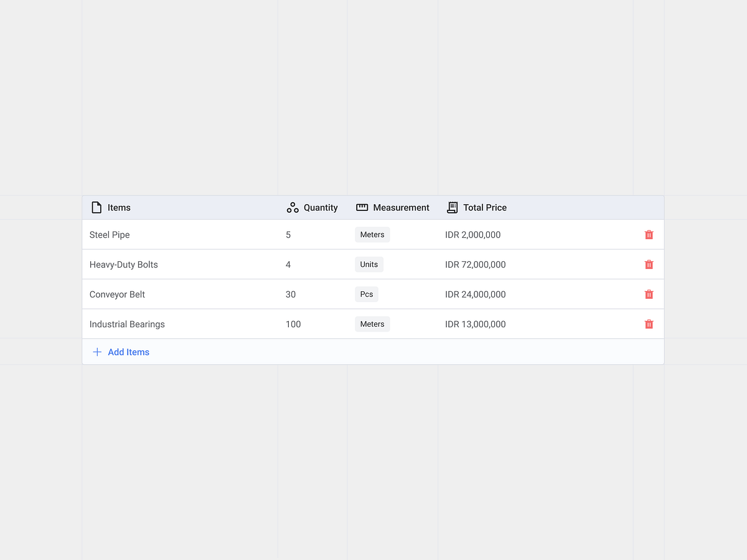Click the quantity value 30 for Conveyor Belt
The image size is (747, 560).
pos(290,294)
